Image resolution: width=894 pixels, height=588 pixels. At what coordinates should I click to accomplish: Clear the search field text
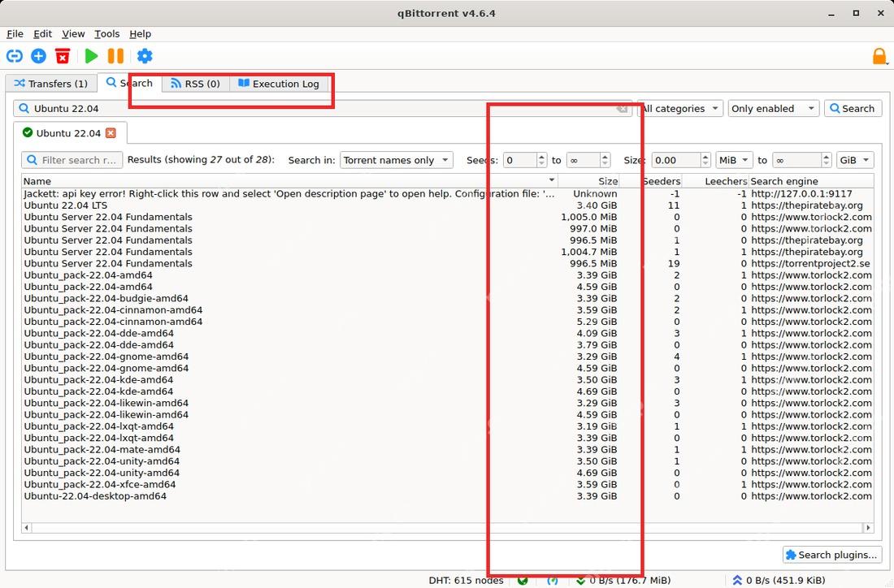622,108
